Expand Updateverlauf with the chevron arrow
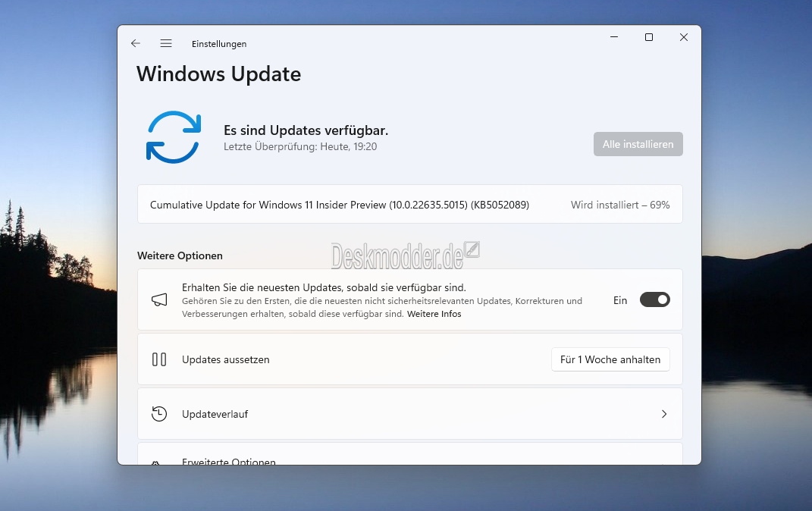Viewport: 812px width, 511px height. pos(664,414)
